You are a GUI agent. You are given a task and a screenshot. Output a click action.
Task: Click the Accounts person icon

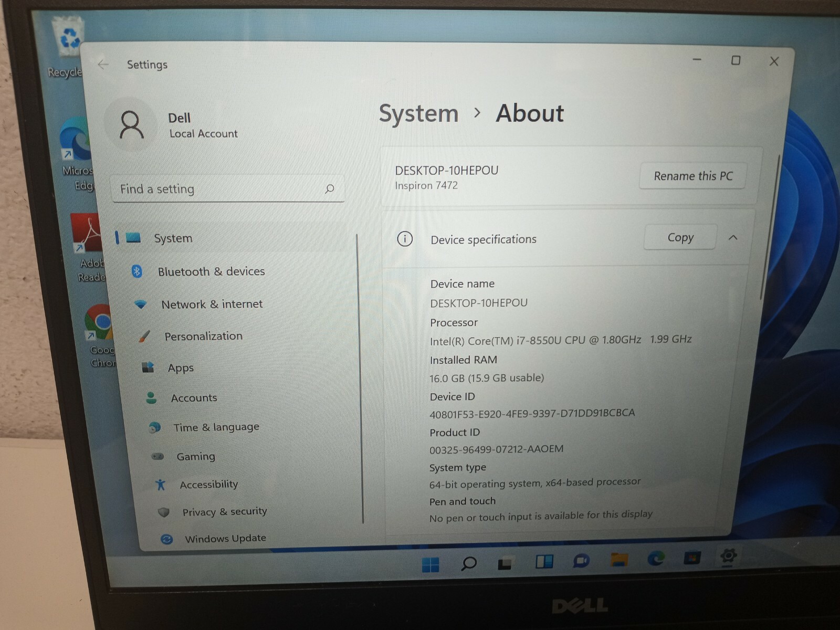click(151, 397)
